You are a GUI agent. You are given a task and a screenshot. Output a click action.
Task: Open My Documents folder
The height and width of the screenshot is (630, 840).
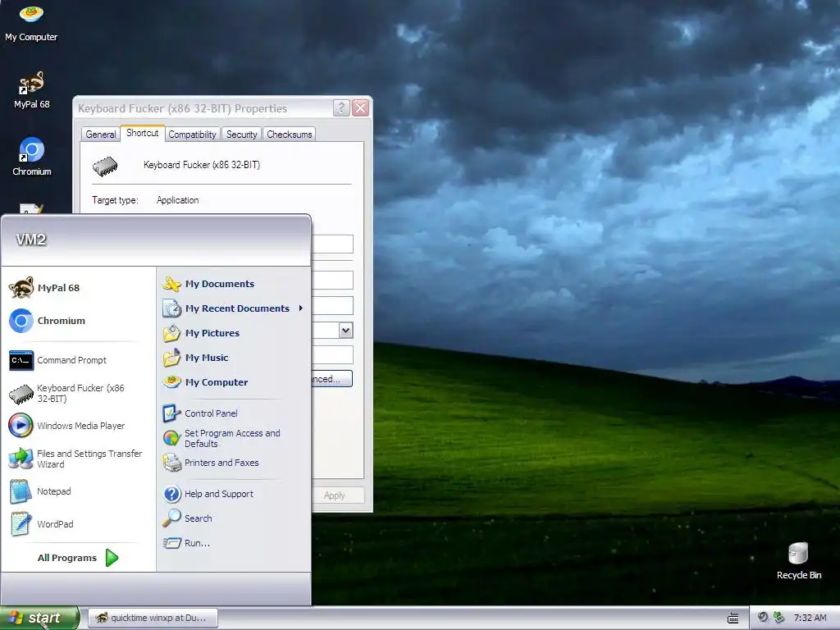[234, 284]
